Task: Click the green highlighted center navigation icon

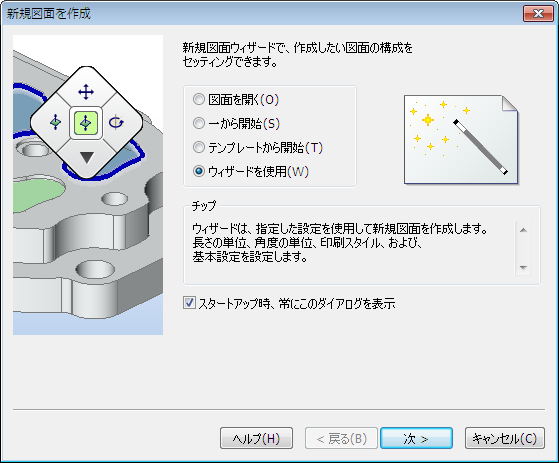Action: (x=86, y=123)
